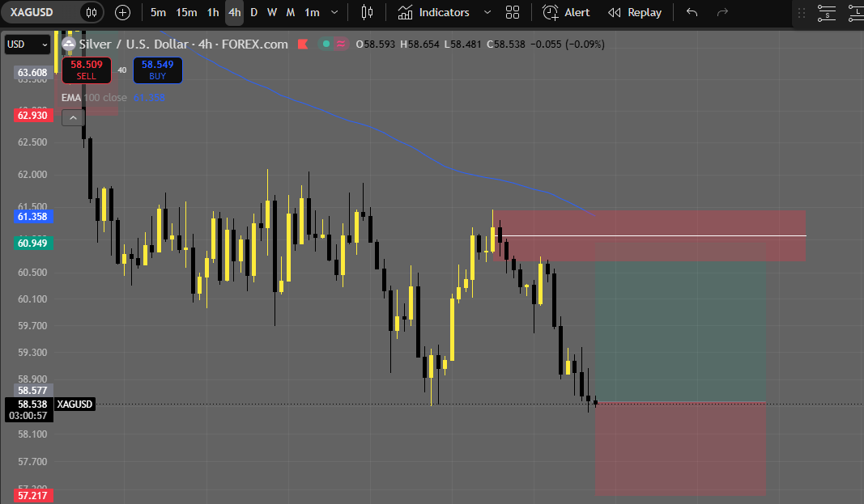
Task: Expand the arrow next to Indicators
Action: tap(487, 12)
